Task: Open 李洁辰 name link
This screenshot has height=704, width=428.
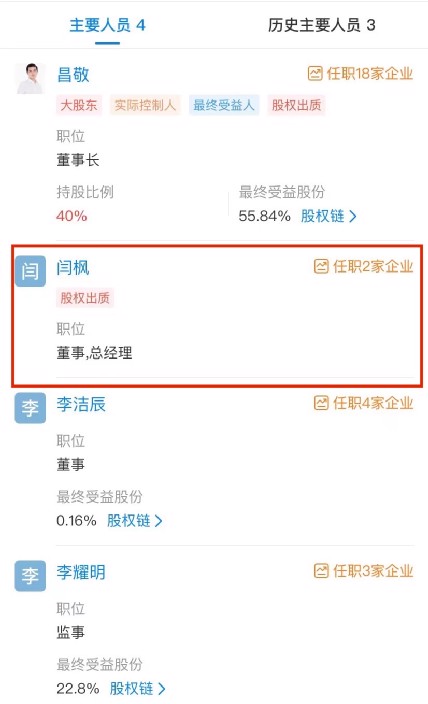Action: coord(81,404)
